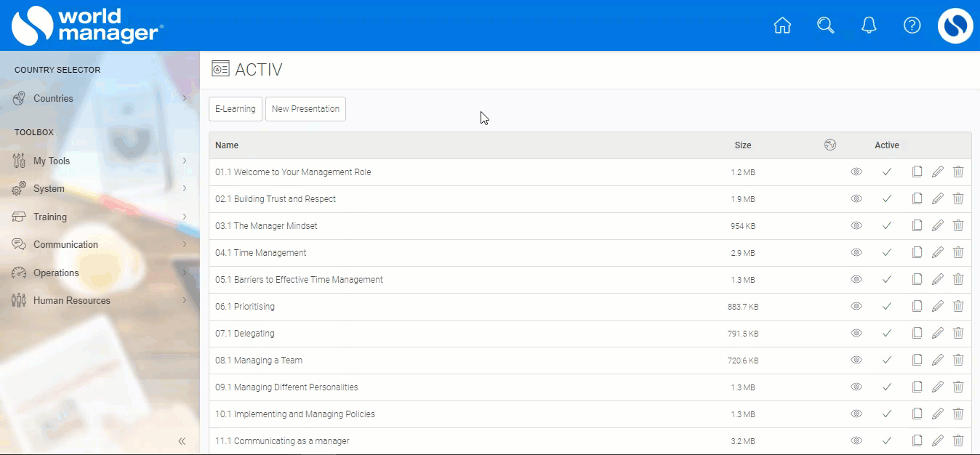Open the help question mark icon

coord(912,25)
